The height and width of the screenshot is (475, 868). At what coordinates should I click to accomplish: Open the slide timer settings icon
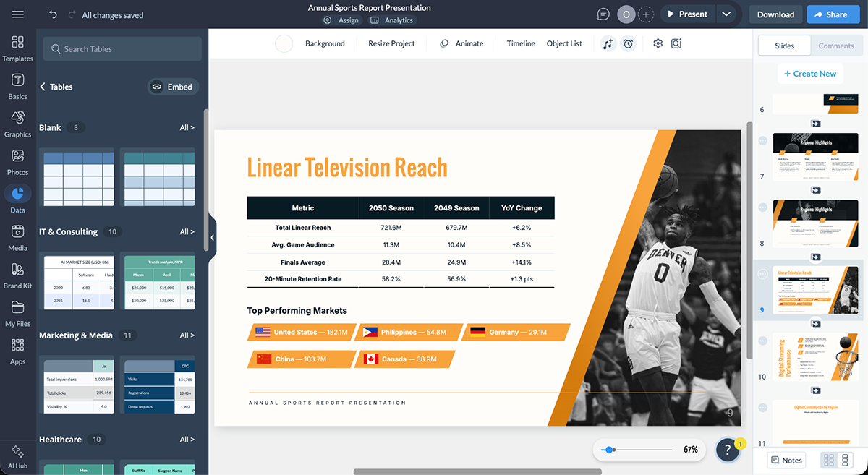(x=629, y=43)
